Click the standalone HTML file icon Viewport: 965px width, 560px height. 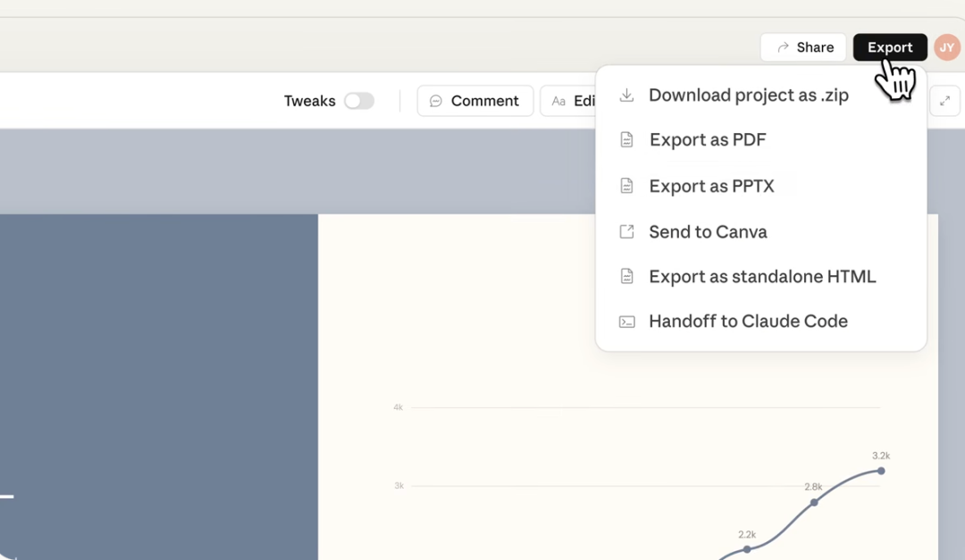tap(627, 277)
